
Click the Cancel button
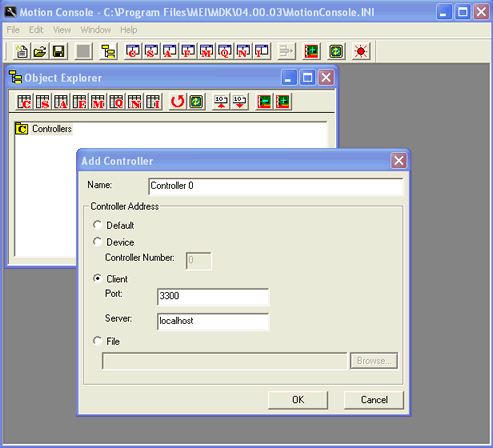tap(374, 400)
